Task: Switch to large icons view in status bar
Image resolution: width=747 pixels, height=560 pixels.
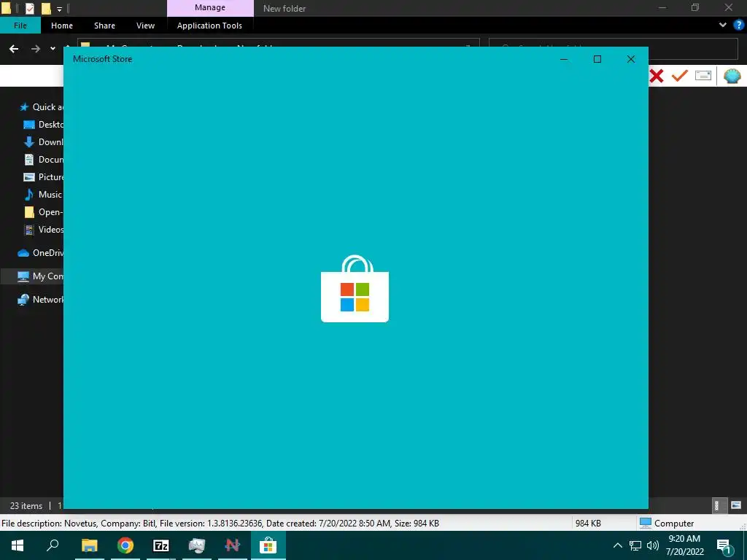Action: click(736, 505)
